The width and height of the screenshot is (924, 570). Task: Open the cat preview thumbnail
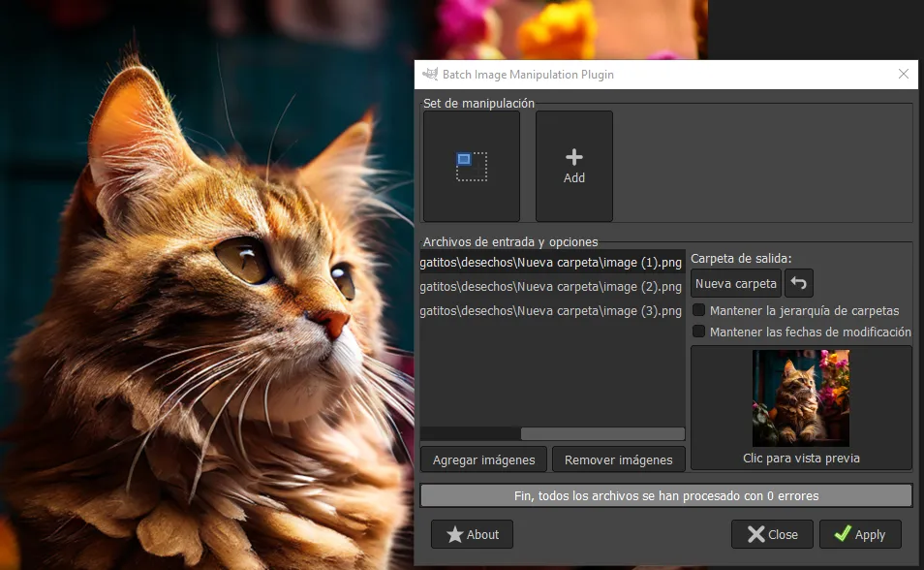coord(801,398)
